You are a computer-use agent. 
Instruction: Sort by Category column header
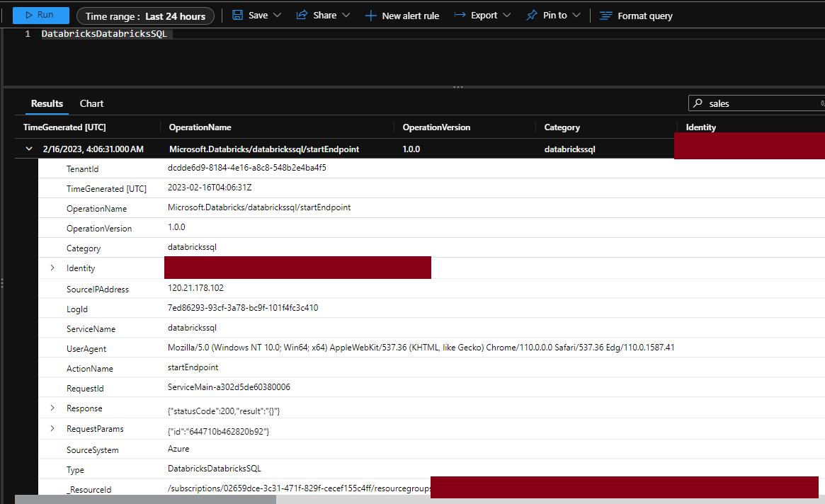(x=562, y=127)
